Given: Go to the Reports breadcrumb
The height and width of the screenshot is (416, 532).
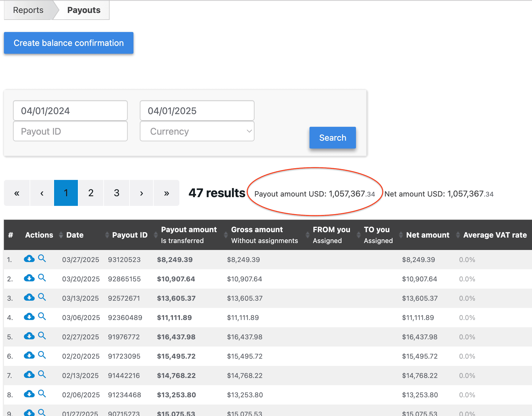Looking at the screenshot, I should [28, 10].
